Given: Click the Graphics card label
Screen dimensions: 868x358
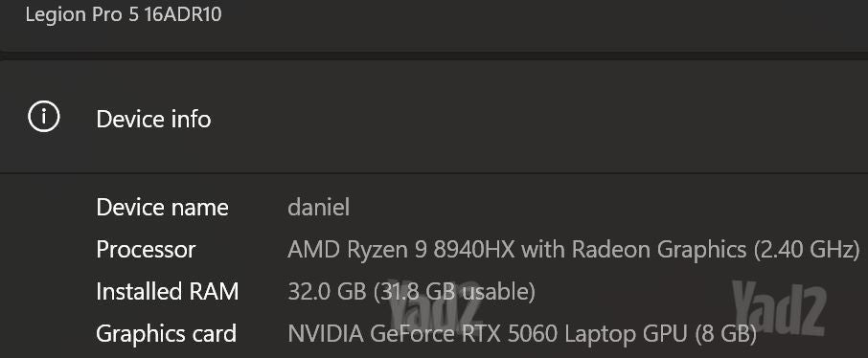Looking at the screenshot, I should coord(166,334).
